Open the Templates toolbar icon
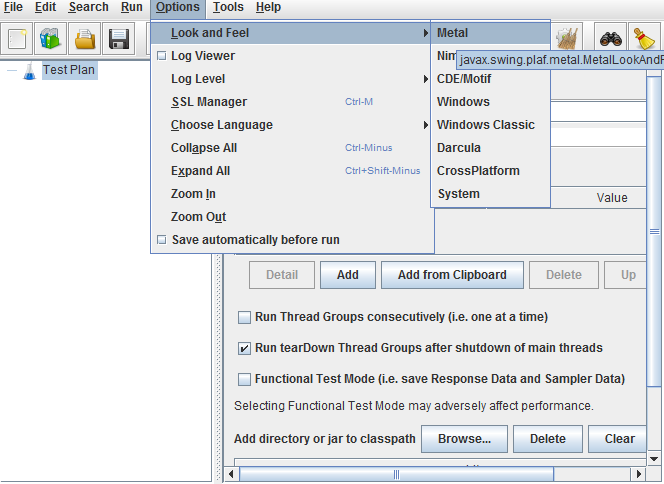 click(50, 40)
